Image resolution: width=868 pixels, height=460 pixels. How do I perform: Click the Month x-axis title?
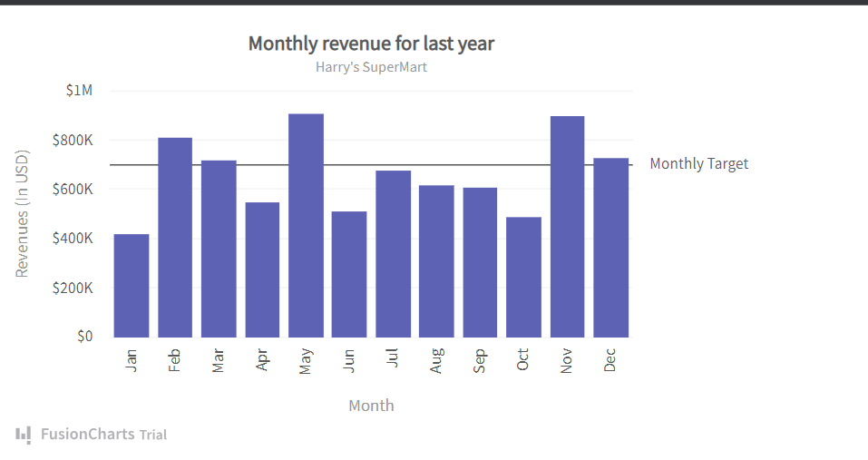click(x=371, y=406)
